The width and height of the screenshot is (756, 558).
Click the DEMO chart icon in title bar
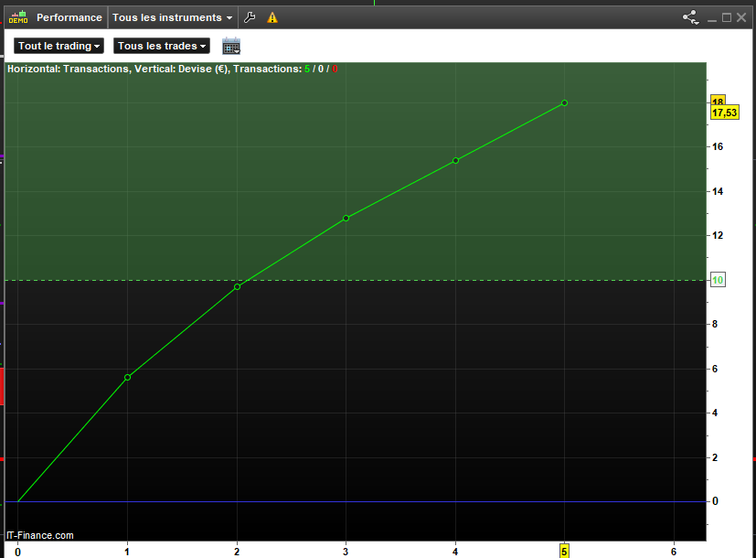point(18,17)
